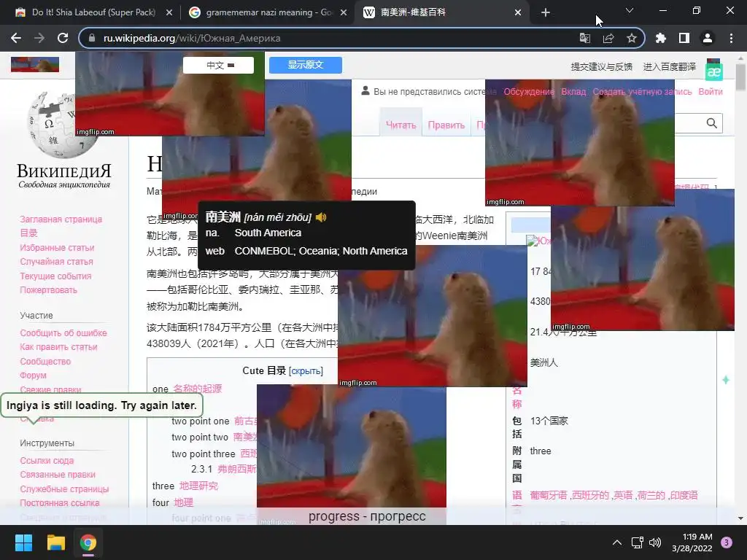
Task: Click the Обсуждение link
Action: click(529, 91)
